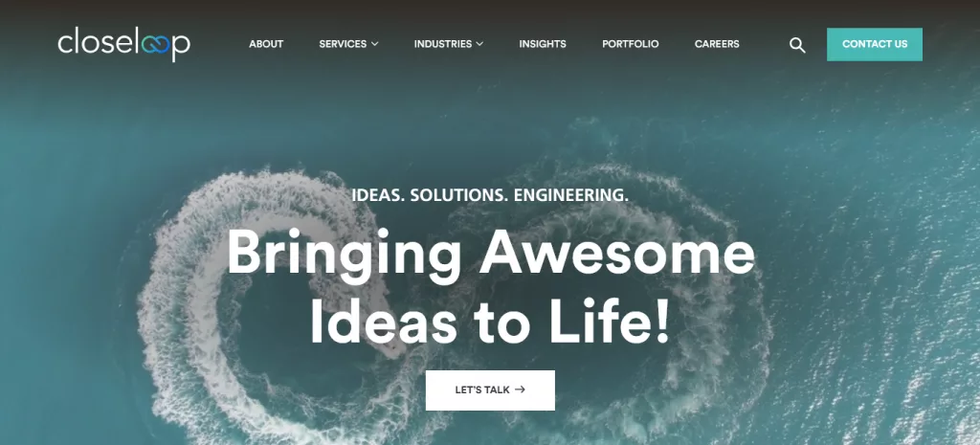The height and width of the screenshot is (445, 980).
Task: Open the search magnifier icon
Action: 797,45
